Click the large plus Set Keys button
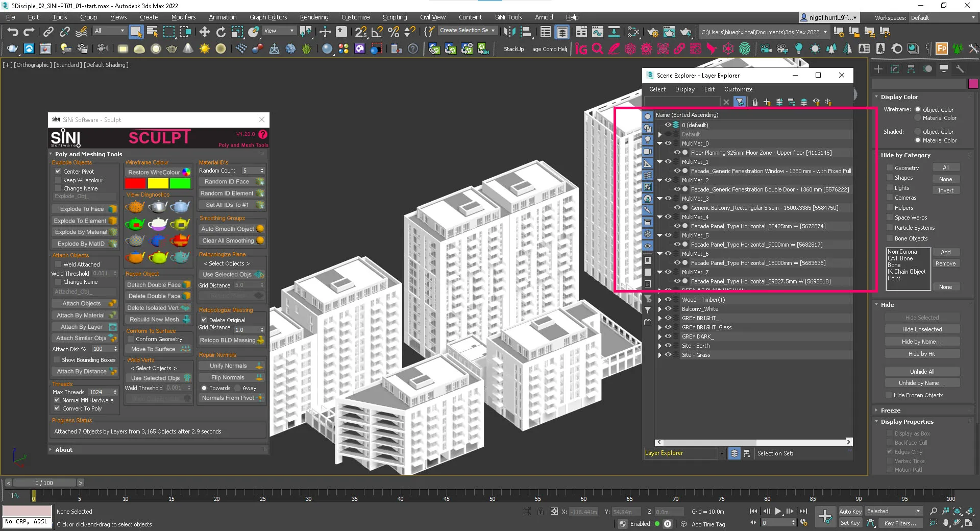This screenshot has height=531, width=980. [825, 516]
